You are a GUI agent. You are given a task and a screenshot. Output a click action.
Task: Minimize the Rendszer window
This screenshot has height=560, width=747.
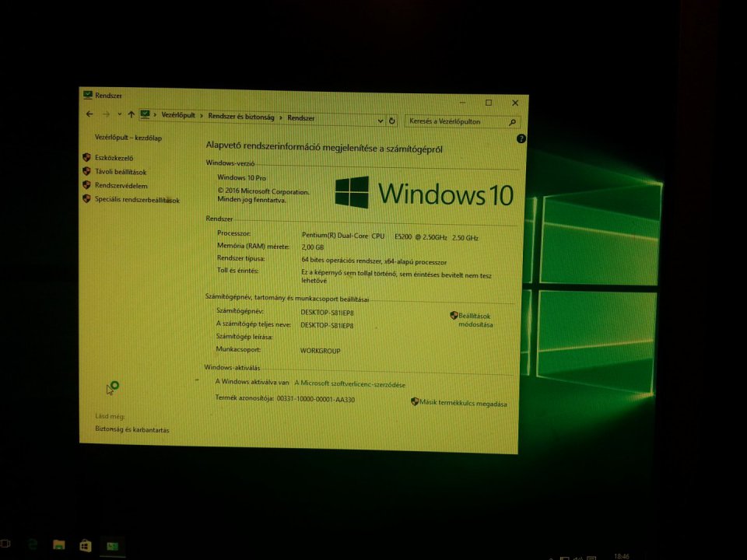463,102
